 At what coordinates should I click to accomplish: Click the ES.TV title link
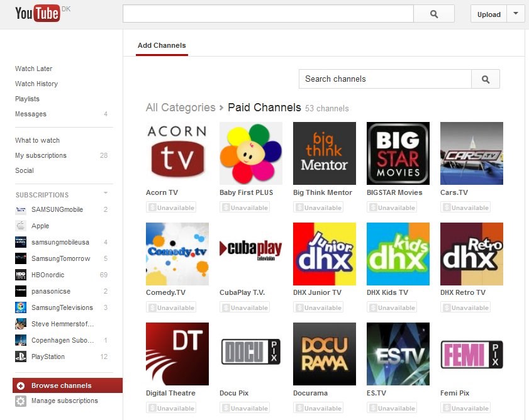point(377,393)
